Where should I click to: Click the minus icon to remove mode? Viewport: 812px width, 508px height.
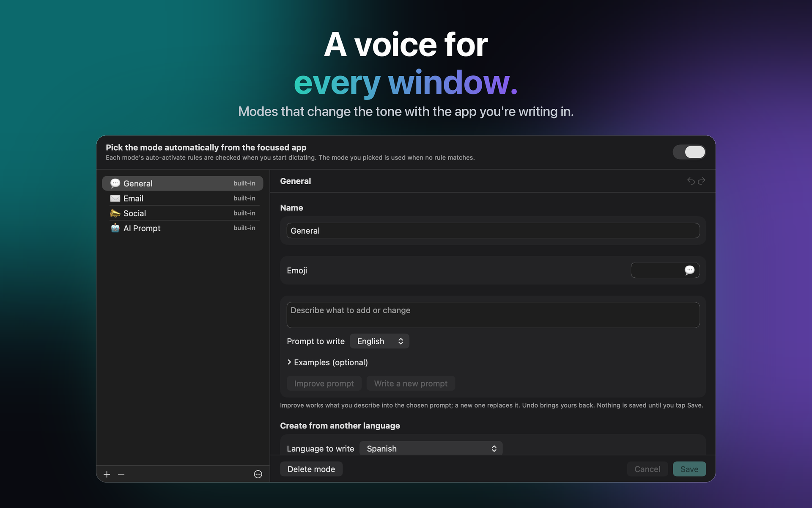[x=121, y=475]
